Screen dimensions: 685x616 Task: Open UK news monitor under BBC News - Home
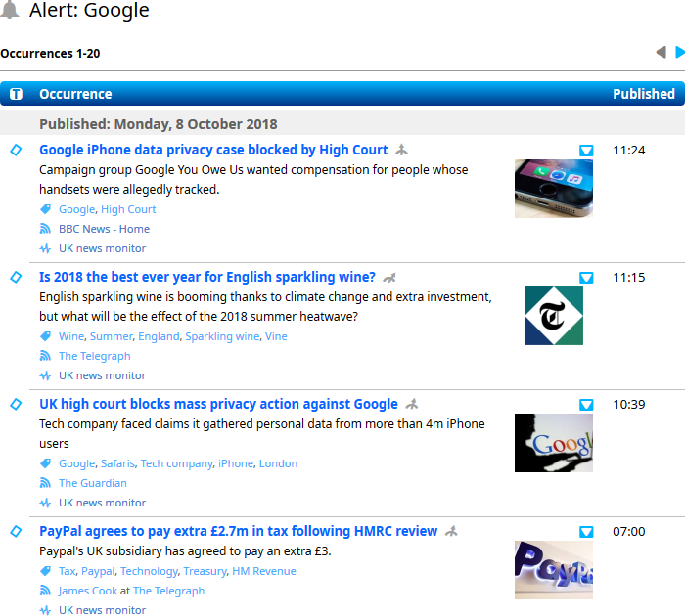click(x=102, y=248)
